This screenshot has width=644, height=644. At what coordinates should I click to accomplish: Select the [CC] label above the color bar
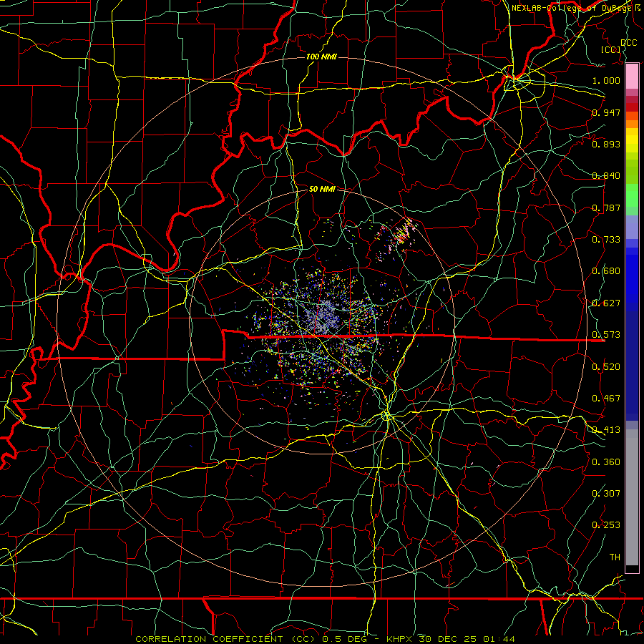pos(610,49)
